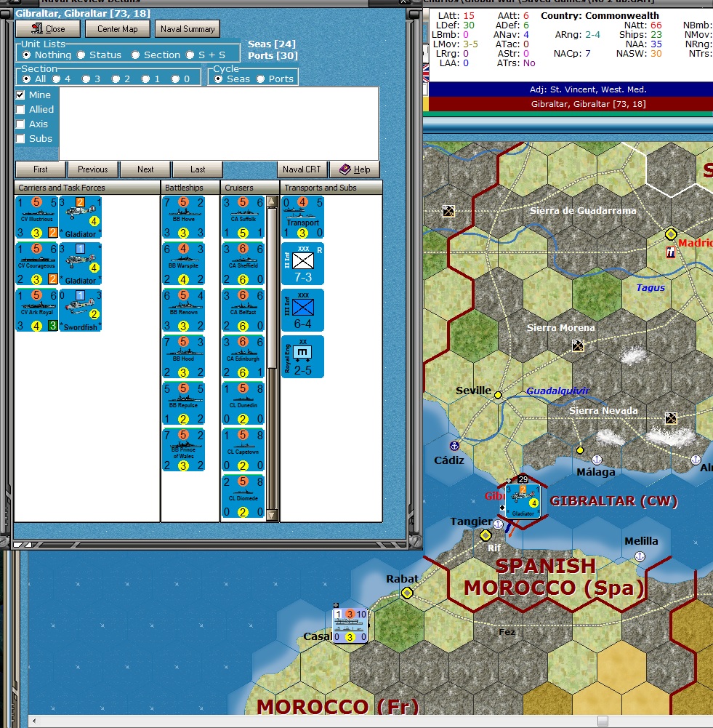Go to Next port

[x=145, y=169]
